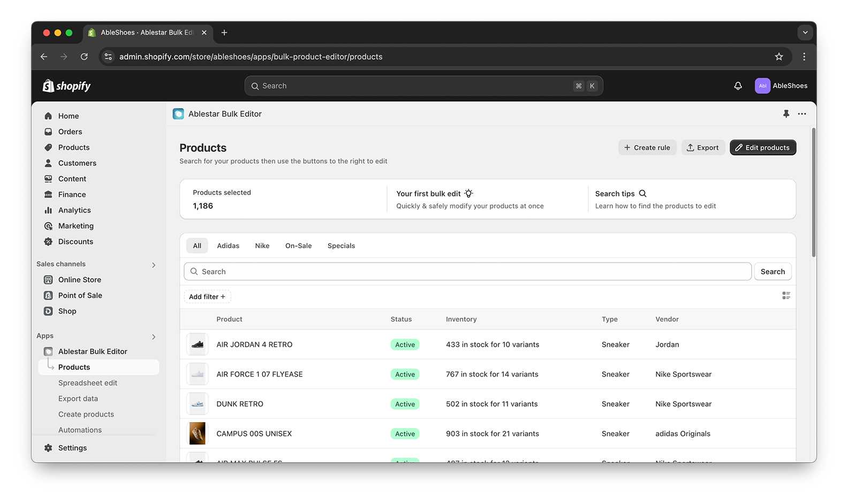Click the Products tag icon in sidebar
This screenshot has width=848, height=504.
tap(48, 147)
